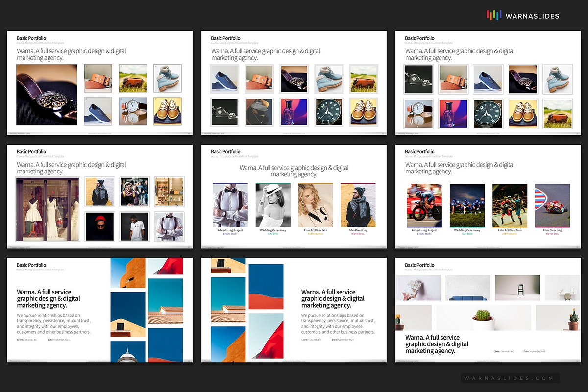Open the black and white woman in hat portrait
This screenshot has height=392, width=588.
tap(273, 206)
